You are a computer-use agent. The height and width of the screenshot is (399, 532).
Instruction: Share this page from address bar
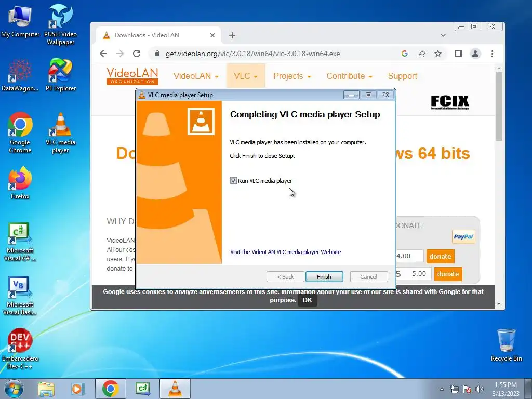[x=421, y=54]
